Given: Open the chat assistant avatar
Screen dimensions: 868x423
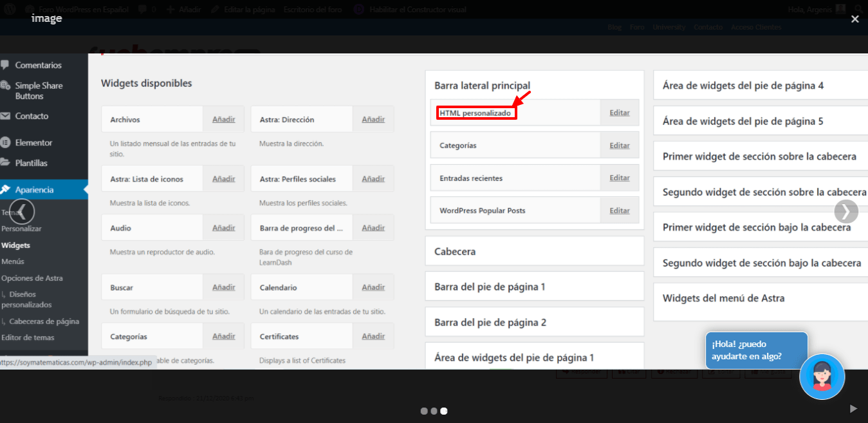Looking at the screenshot, I should [x=822, y=376].
